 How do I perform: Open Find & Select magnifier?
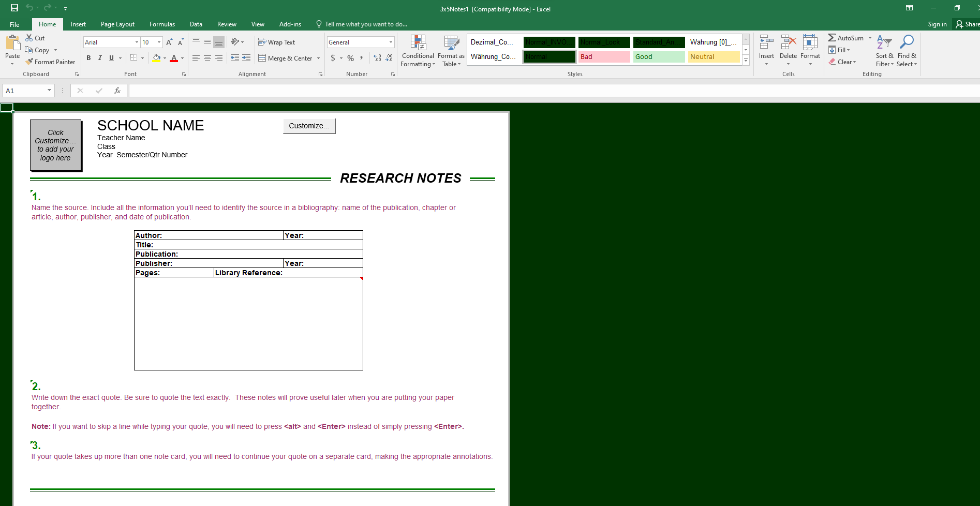point(907,42)
